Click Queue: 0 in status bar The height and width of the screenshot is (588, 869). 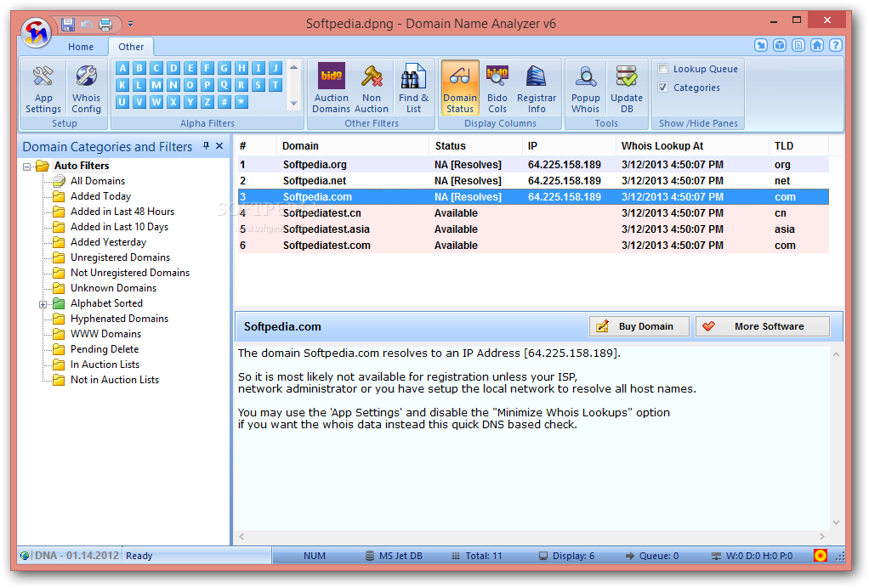651,556
